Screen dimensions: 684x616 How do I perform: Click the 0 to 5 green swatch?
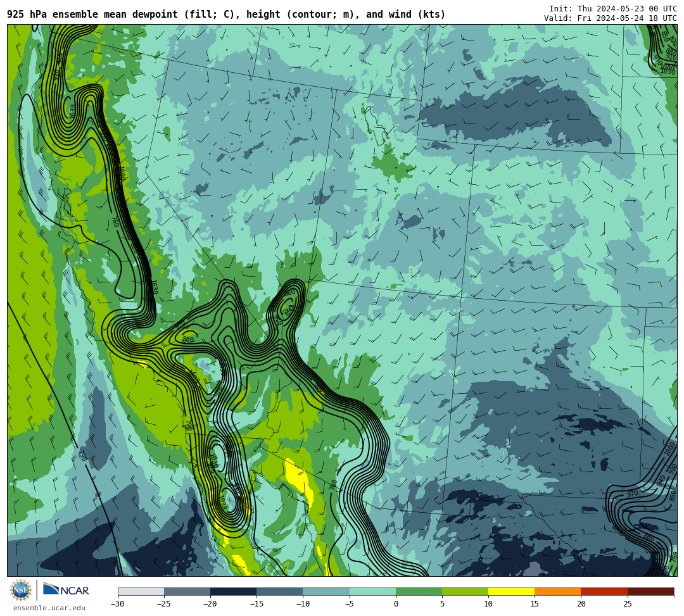coord(419,591)
